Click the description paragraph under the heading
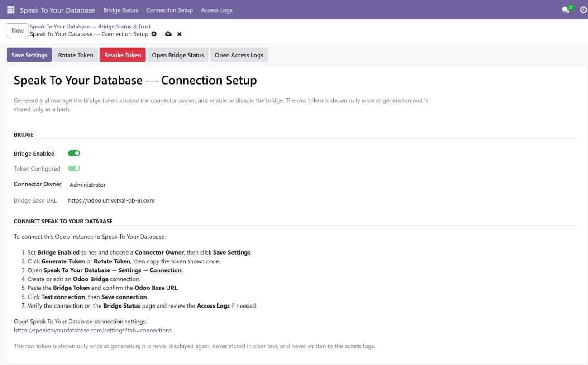This screenshot has height=365, width=588. click(x=221, y=105)
